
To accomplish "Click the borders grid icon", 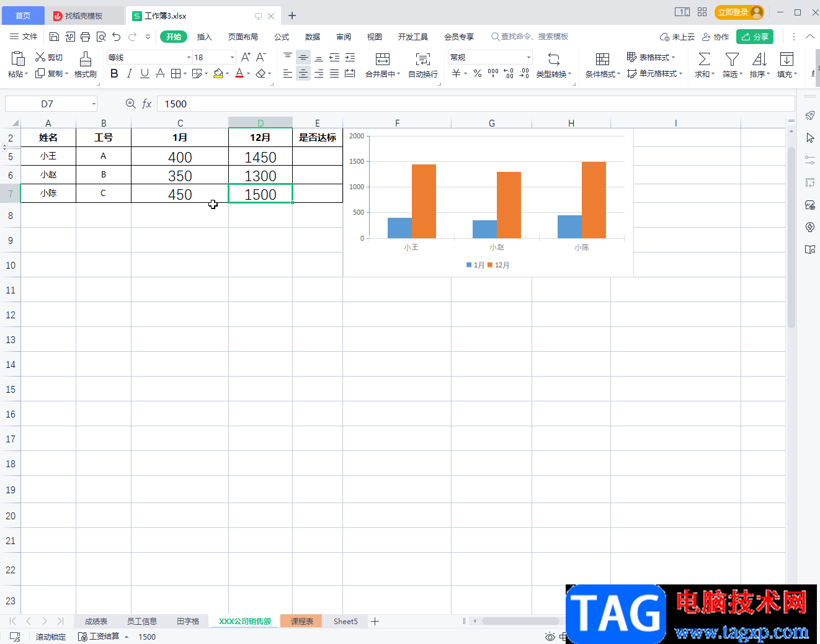I will point(176,74).
